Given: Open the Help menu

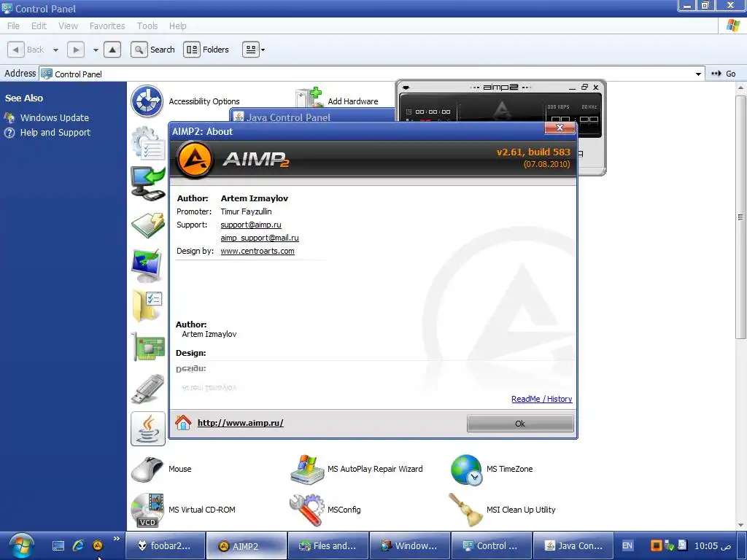Looking at the screenshot, I should pyautogui.click(x=178, y=26).
